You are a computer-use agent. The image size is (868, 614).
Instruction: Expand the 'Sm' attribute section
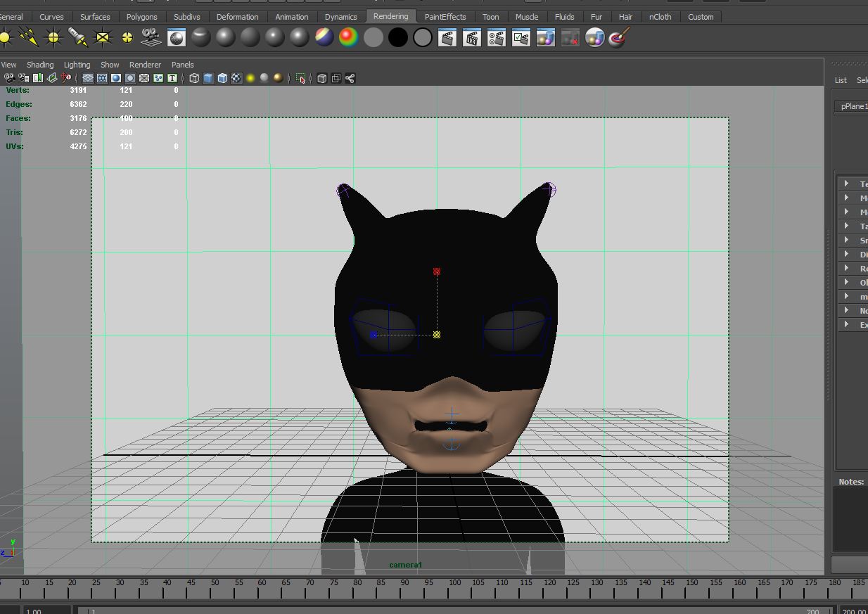click(846, 240)
